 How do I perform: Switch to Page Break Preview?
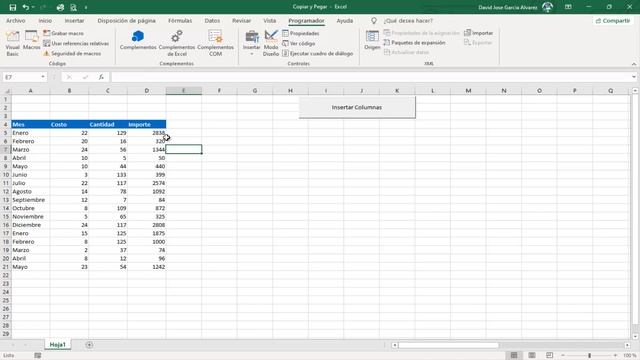click(549, 356)
